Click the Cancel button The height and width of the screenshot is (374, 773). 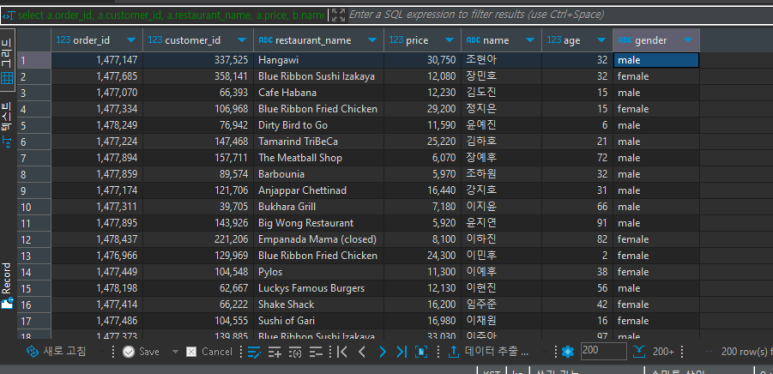tap(210, 351)
